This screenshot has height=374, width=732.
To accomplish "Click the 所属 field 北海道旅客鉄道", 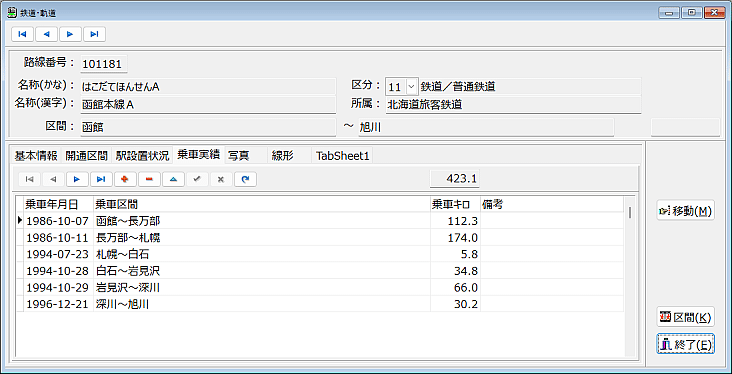I will tap(513, 105).
